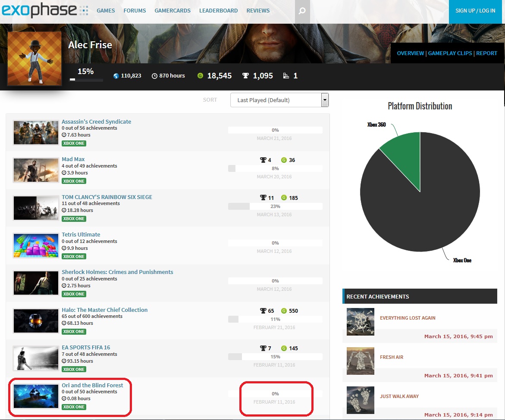Open the Tetris Ultimate game thumbnail

coord(36,246)
